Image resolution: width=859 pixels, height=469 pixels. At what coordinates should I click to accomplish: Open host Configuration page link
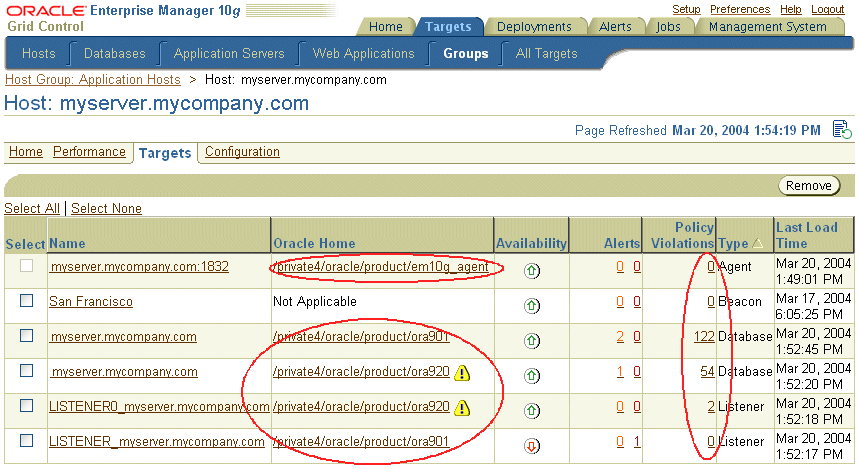click(x=242, y=152)
